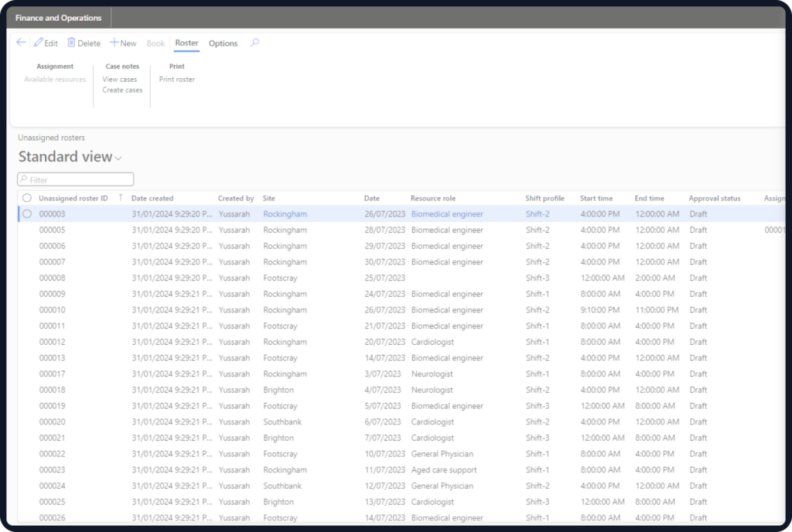Click Aged care support in row 000023
Viewport: 792px width, 532px height.
444,470
